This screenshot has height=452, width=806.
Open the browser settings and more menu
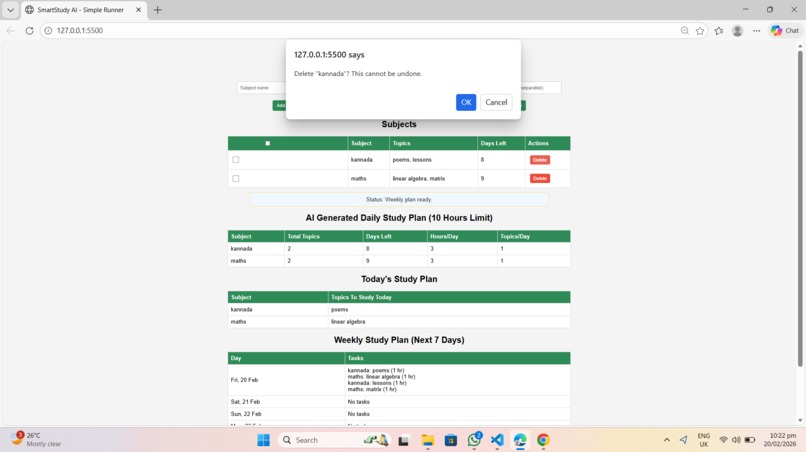point(756,31)
